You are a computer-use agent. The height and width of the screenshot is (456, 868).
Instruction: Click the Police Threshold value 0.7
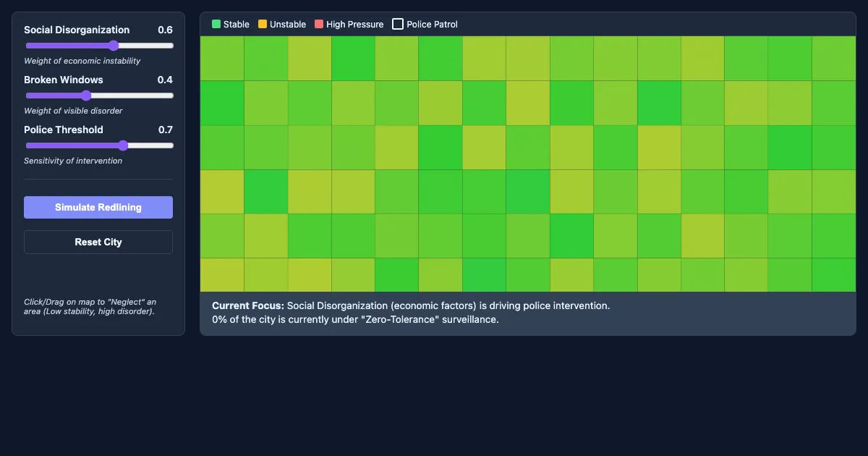165,130
